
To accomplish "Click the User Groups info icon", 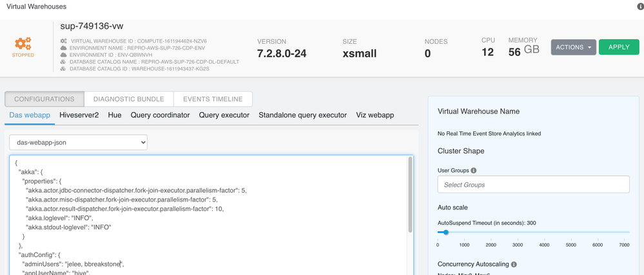I will 474,171.
